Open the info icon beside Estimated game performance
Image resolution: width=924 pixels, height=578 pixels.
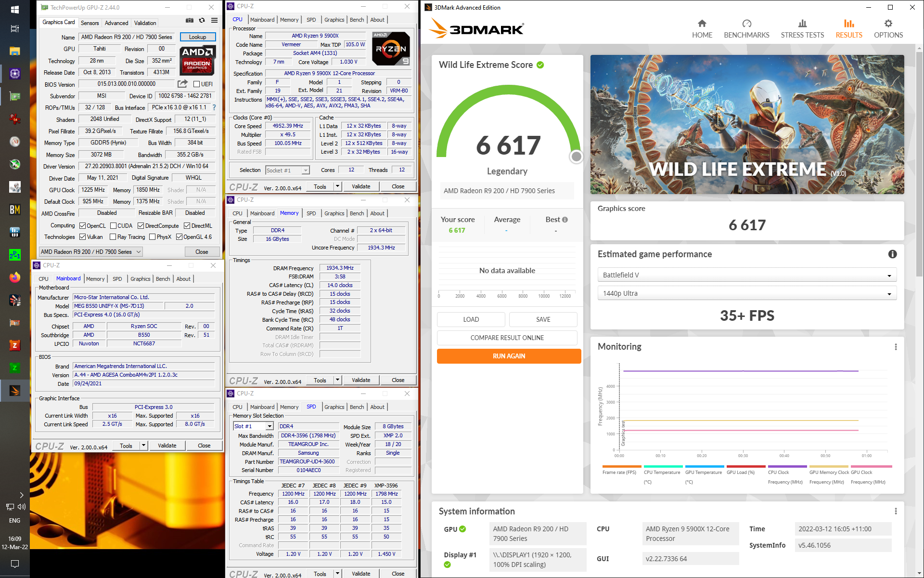click(x=892, y=254)
